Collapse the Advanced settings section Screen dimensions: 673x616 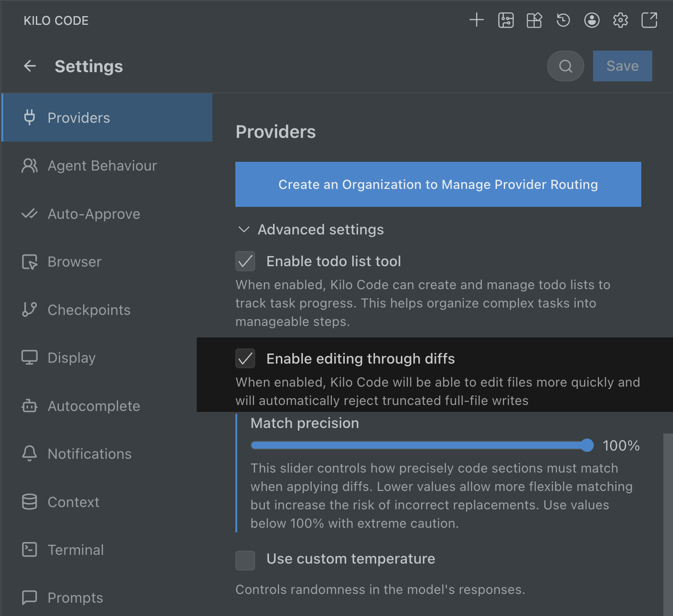tap(244, 229)
